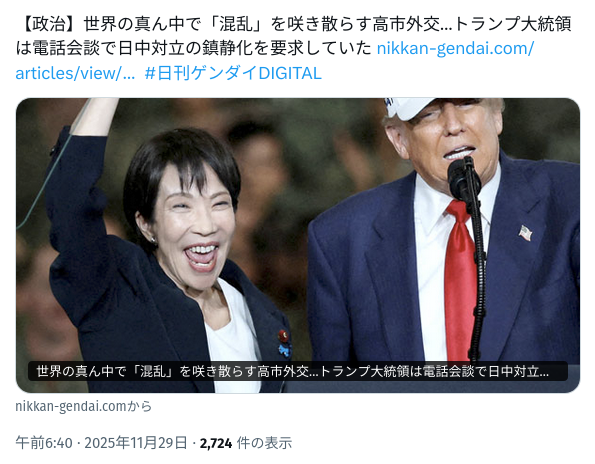Click the articles/view/… link portion
This screenshot has width=595, height=464.
coord(75,73)
